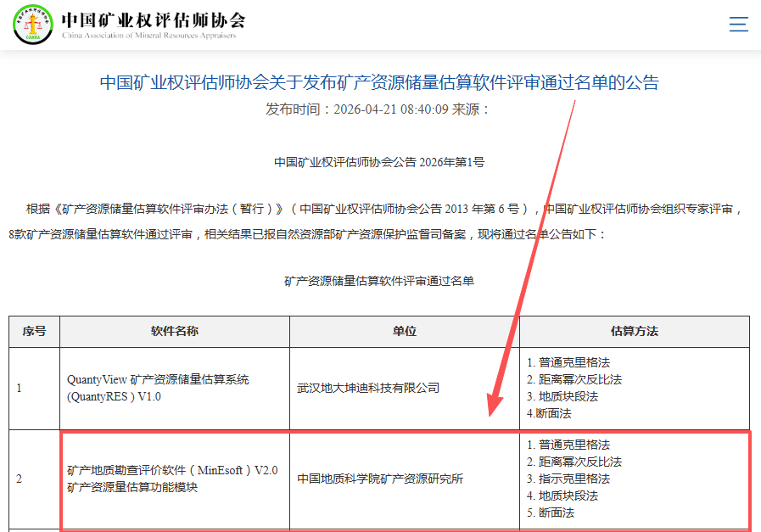Click the table caption 矿产资源储量估算软件评审通过名单
This screenshot has height=532, width=761.
tap(379, 281)
